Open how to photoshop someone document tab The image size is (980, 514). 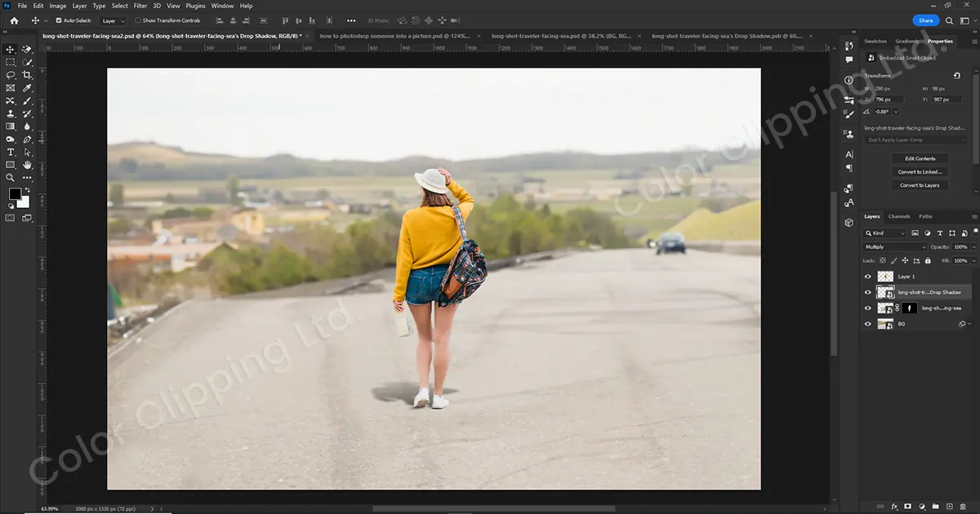(394, 36)
